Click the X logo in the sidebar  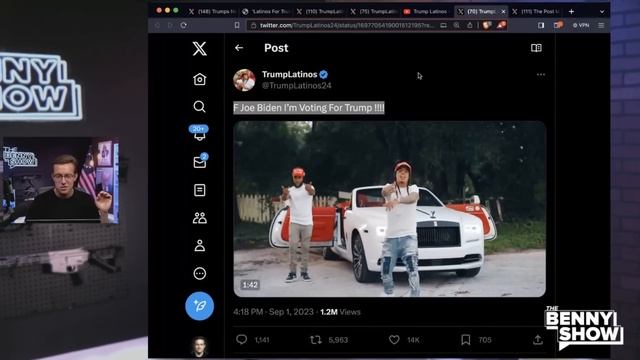pos(200,49)
